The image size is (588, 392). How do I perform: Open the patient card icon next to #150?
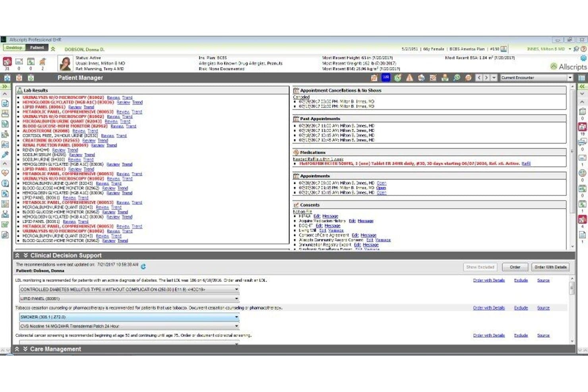[x=504, y=49]
